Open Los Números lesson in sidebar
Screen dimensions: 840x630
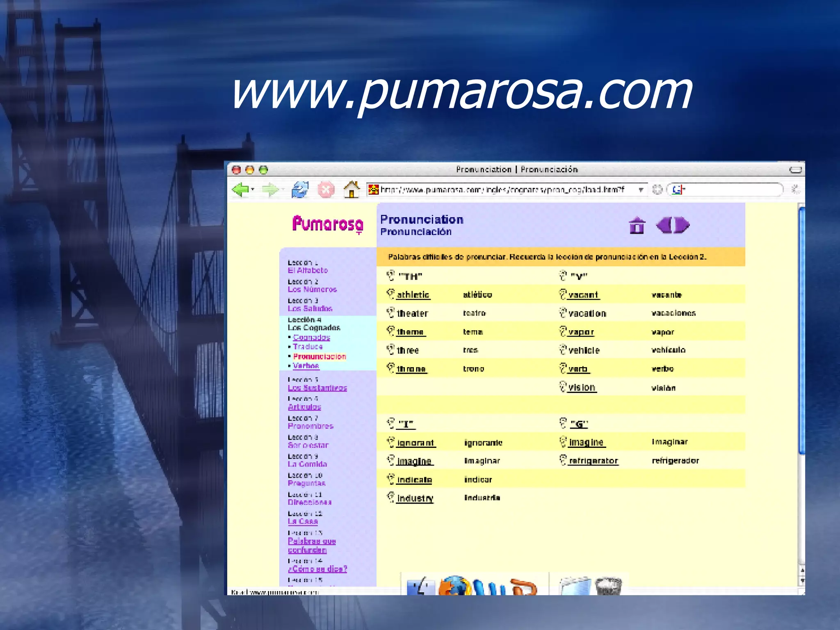312,289
